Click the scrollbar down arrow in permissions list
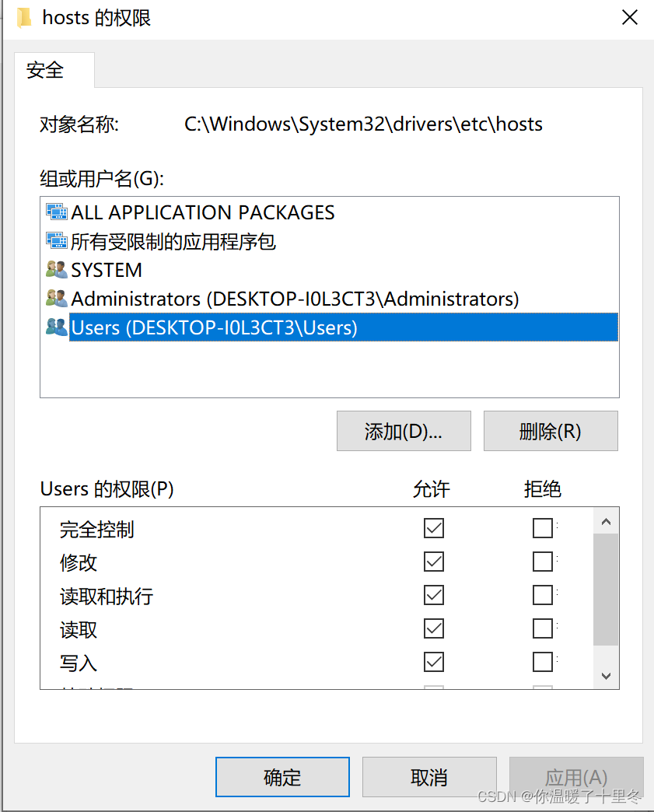Viewport: 654px width, 812px height. (x=606, y=675)
